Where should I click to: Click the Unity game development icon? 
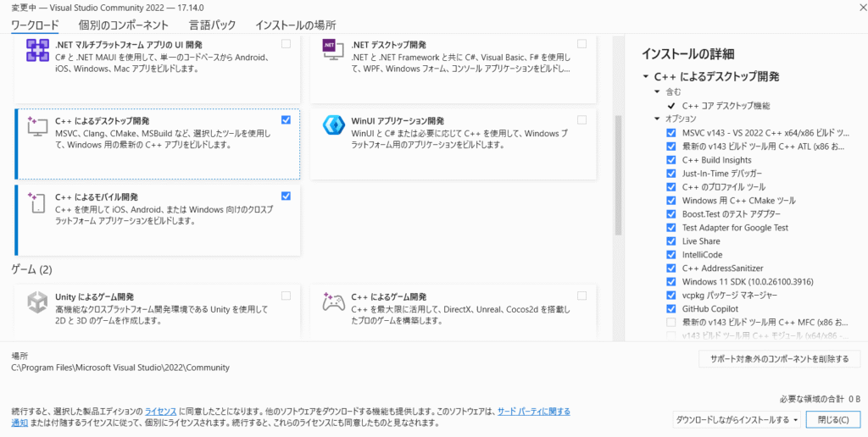pyautogui.click(x=37, y=302)
